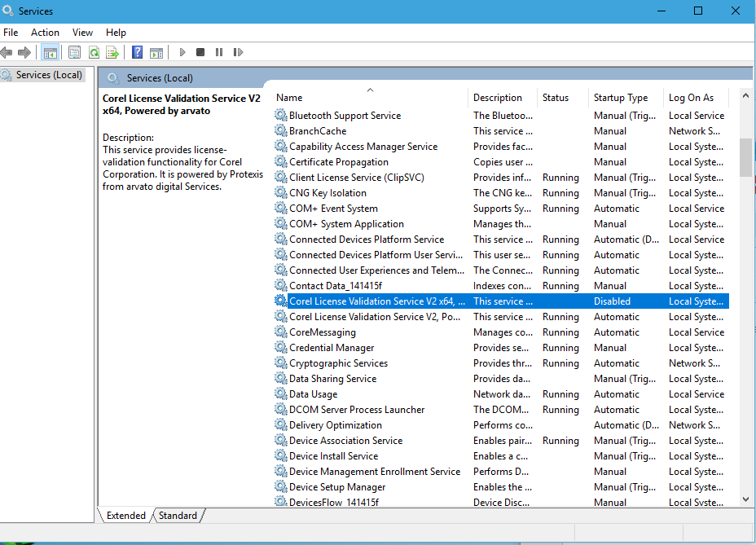Click the Back navigation arrow
Screen dimensions: 756x545
(7, 51)
